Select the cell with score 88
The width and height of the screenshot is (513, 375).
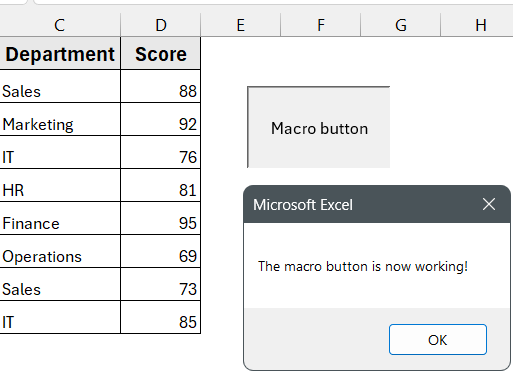click(161, 86)
